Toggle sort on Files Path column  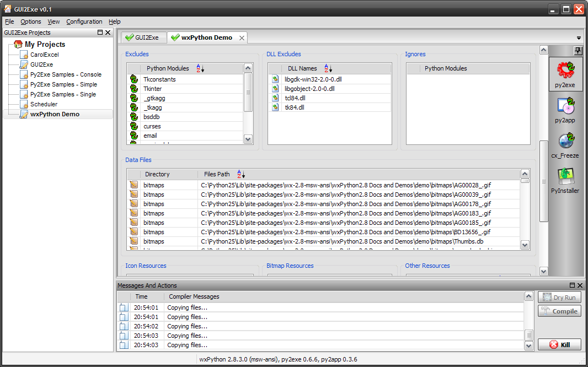240,174
